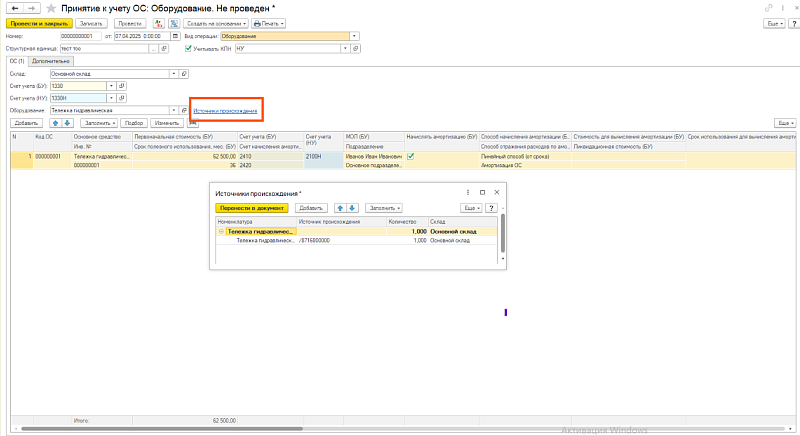Select the ОС (1) tab
Screen dimensions: 800x436
point(15,60)
